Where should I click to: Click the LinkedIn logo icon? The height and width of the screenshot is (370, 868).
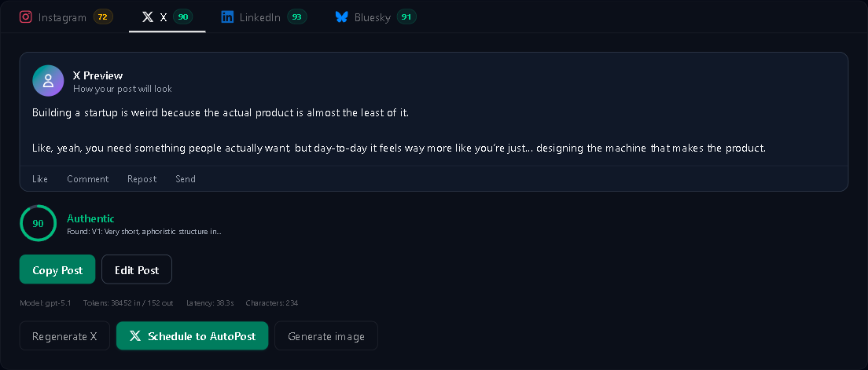pos(227,17)
